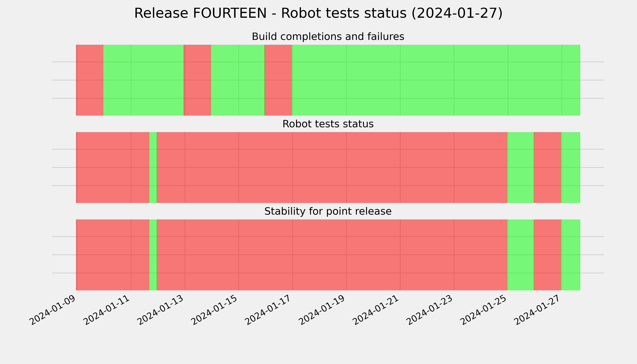Click the narrow green band in Stability chart

pos(153,255)
